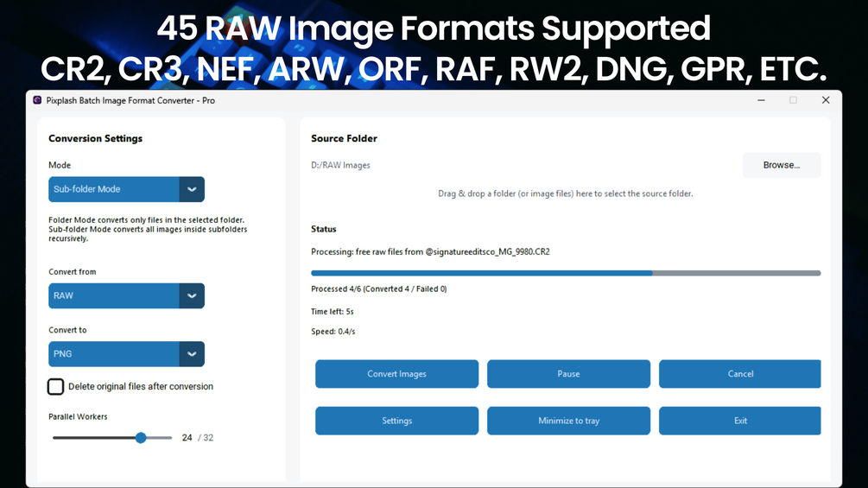This screenshot has width=868, height=488.
Task: Click the conversion progress bar
Action: [x=566, y=273]
